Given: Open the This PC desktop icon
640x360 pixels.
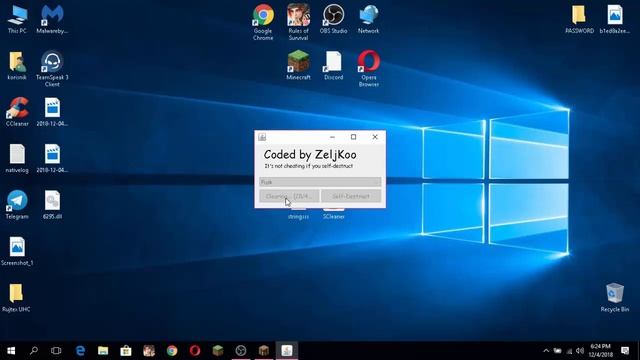Looking at the screenshot, I should (x=17, y=19).
